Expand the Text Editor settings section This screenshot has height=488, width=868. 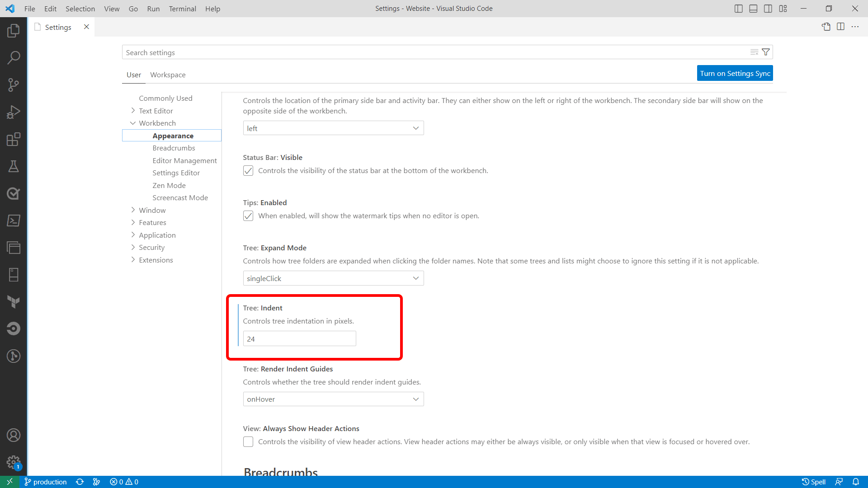coord(133,111)
